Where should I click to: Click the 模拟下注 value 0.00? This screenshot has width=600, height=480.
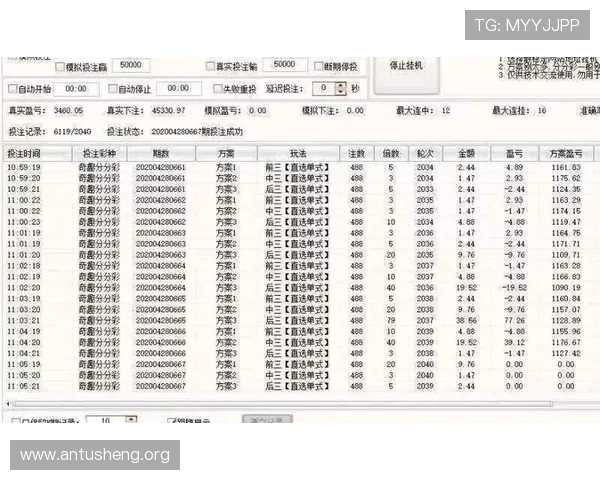(355, 111)
